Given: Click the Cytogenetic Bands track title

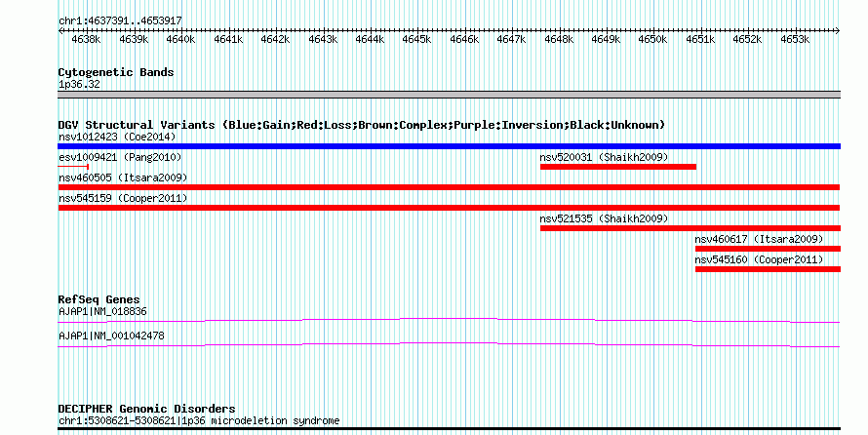Looking at the screenshot, I should (x=116, y=72).
